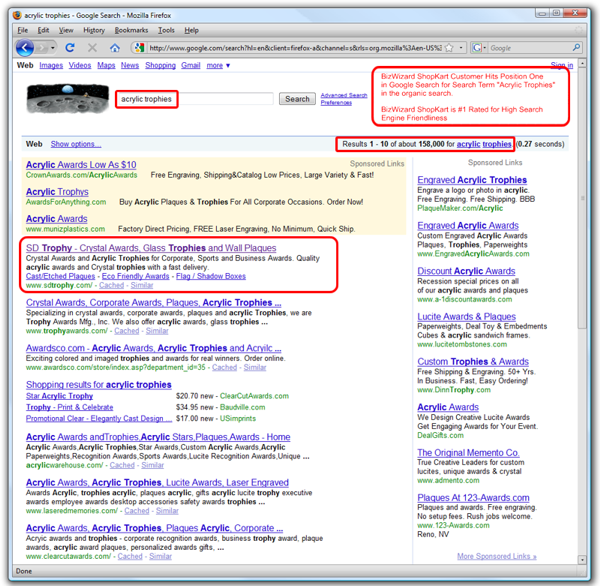Screen dimensions: 600x586
Task: Open the History menu
Action: (x=94, y=30)
